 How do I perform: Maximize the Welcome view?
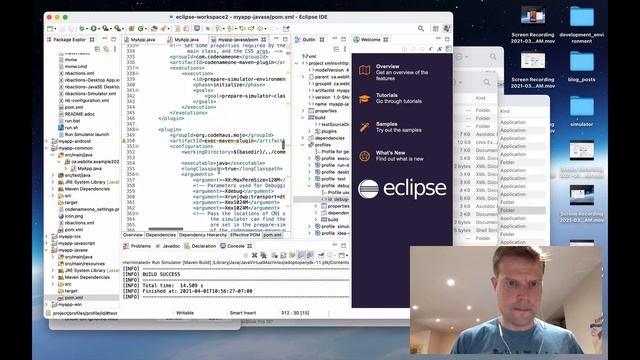point(447,39)
